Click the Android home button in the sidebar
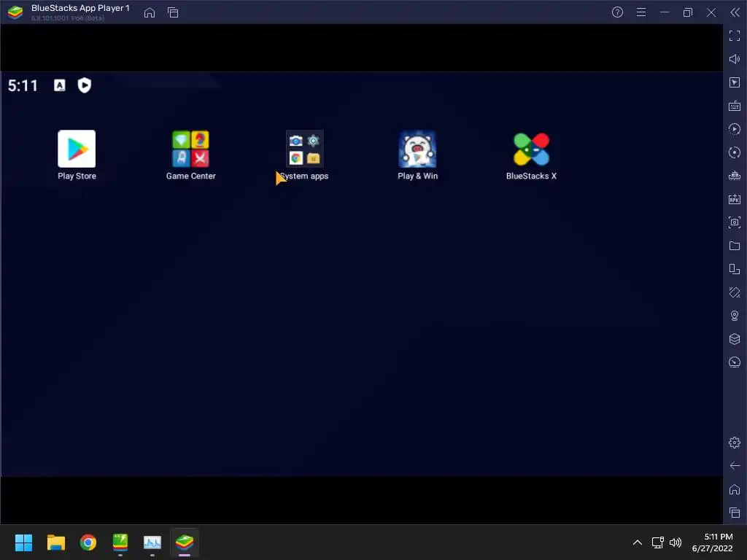The height and width of the screenshot is (560, 747). tap(735, 489)
